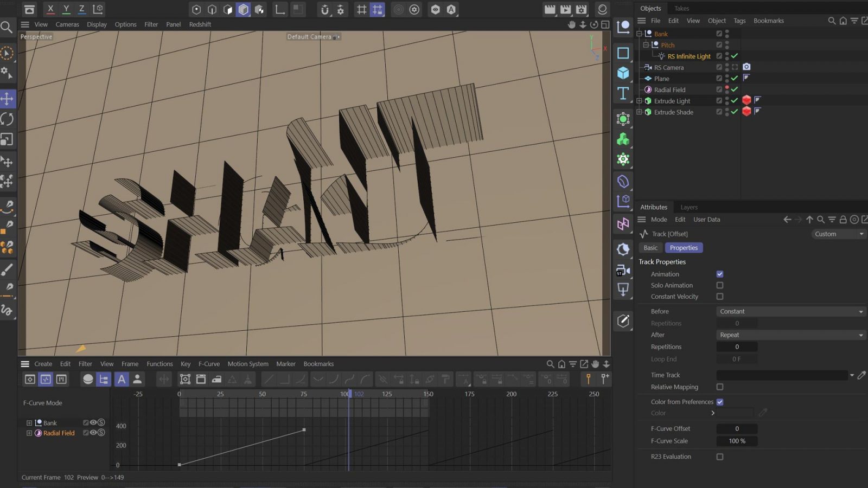Click the Properties button under Track Offset
868x488 pixels.
click(x=684, y=247)
